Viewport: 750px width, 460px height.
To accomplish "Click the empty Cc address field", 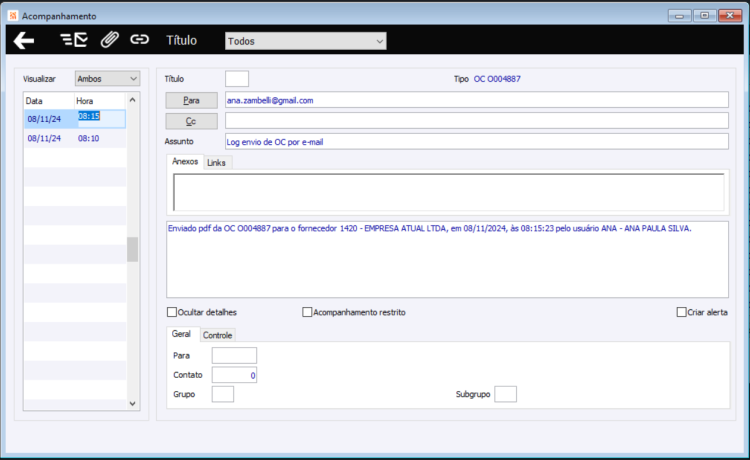I will (477, 121).
